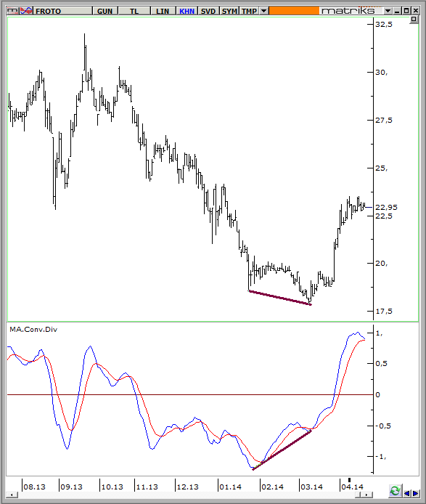Click the TL currency button
426x504 pixels.
point(134,11)
